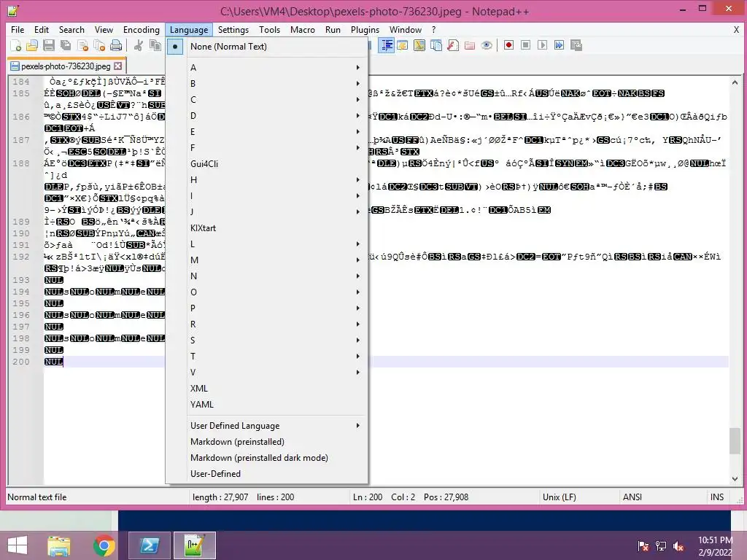
Task: Start macro recording with red dot icon
Action: [x=508, y=45]
